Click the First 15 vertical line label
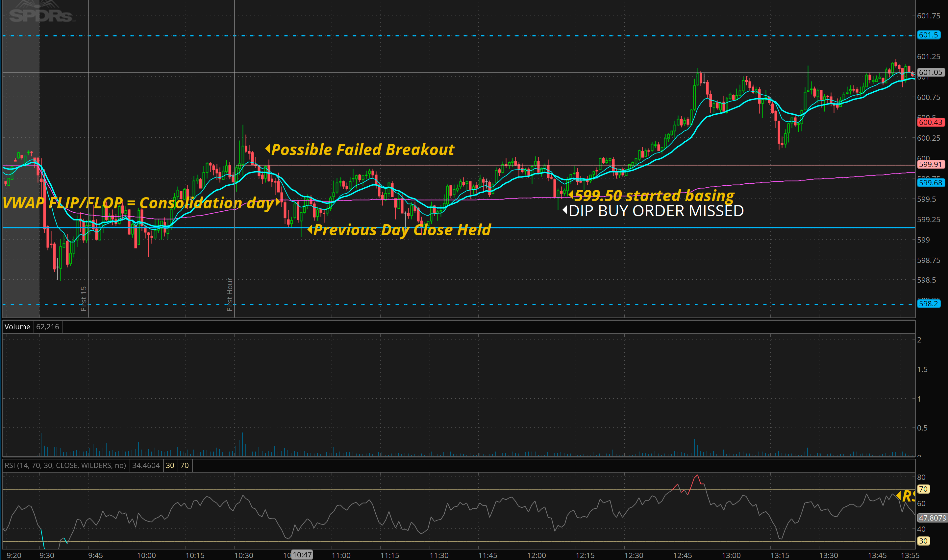The image size is (948, 560). 84,298
